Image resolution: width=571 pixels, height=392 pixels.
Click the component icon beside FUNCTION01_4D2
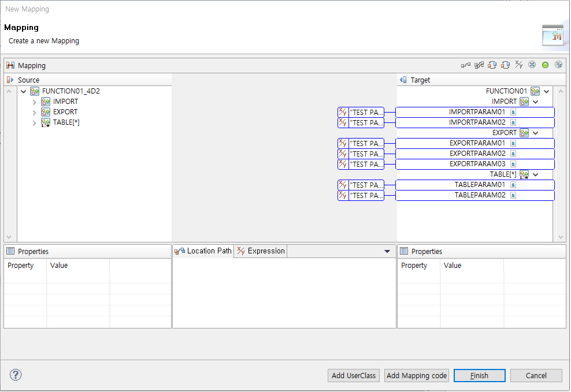tap(35, 91)
